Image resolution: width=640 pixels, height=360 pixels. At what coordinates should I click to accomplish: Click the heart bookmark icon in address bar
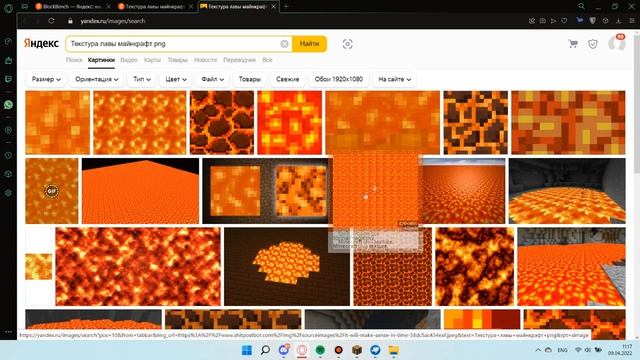564,20
